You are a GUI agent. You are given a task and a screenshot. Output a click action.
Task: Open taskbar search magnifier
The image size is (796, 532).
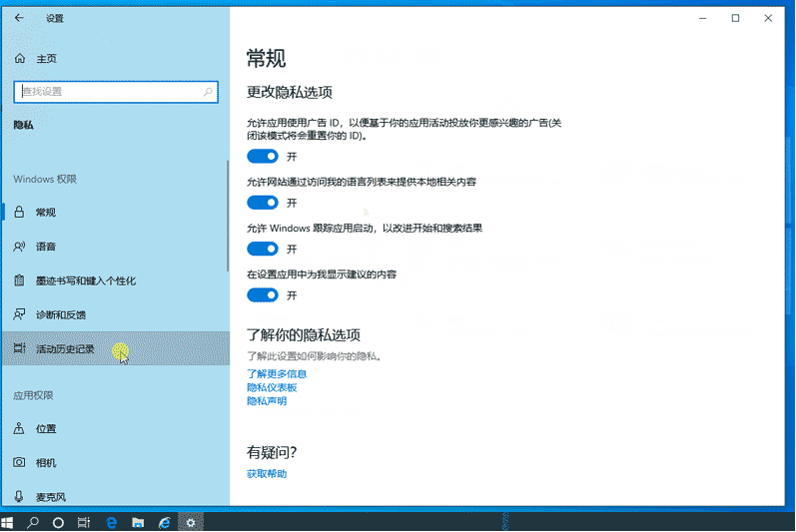tap(33, 522)
